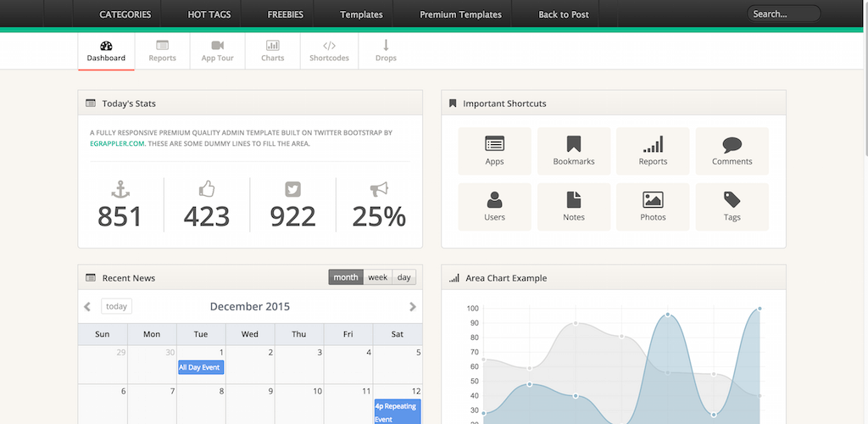The image size is (868, 424).
Task: Click the December 2015 calendar title
Action: [250, 307]
